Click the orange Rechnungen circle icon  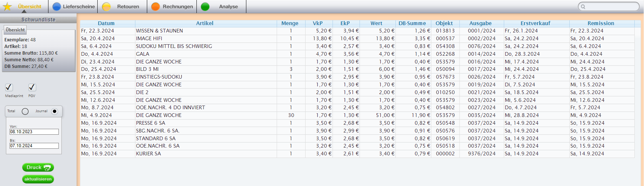pyautogui.click(x=156, y=7)
